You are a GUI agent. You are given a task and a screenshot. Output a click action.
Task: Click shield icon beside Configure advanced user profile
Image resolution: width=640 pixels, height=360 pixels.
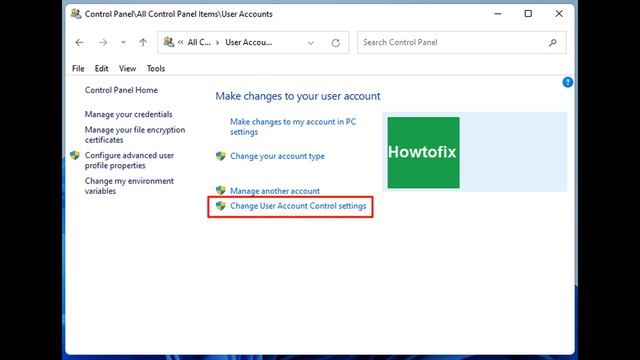pyautogui.click(x=75, y=155)
